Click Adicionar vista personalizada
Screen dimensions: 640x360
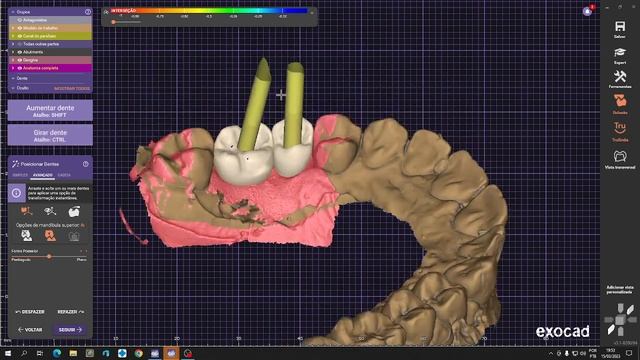[620, 289]
